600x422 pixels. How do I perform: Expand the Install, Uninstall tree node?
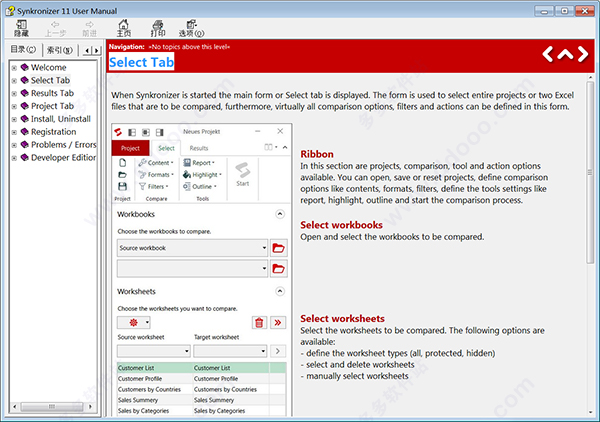point(14,119)
